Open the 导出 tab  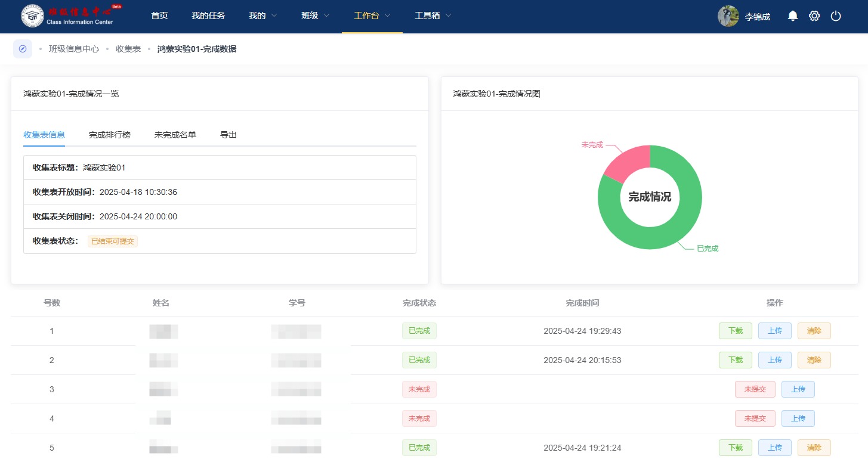point(228,135)
